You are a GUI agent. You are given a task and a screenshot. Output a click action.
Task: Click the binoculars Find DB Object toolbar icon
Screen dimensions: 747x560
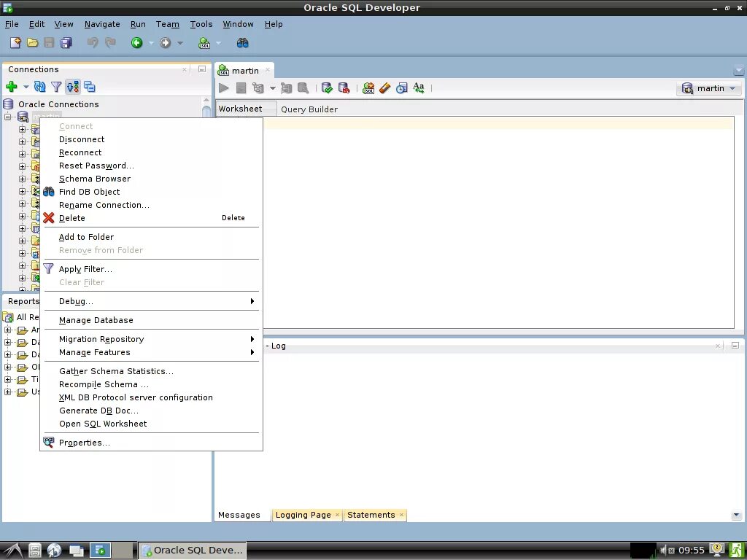(x=242, y=43)
